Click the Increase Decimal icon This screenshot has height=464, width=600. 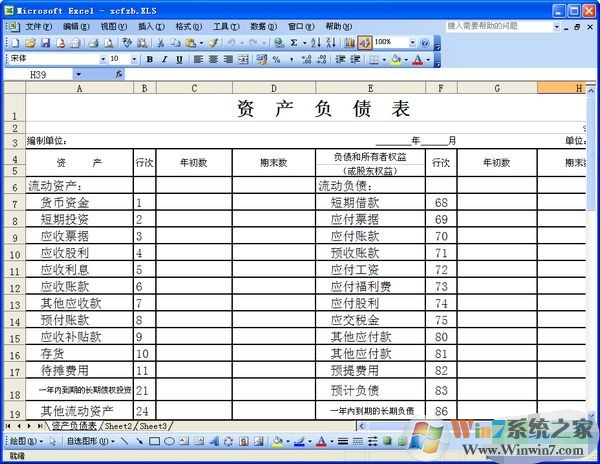[306, 59]
